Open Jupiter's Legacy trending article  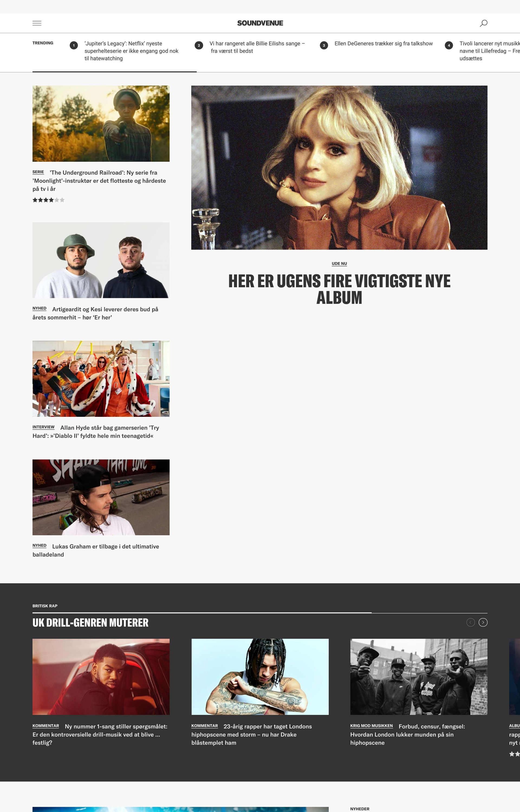[131, 51]
